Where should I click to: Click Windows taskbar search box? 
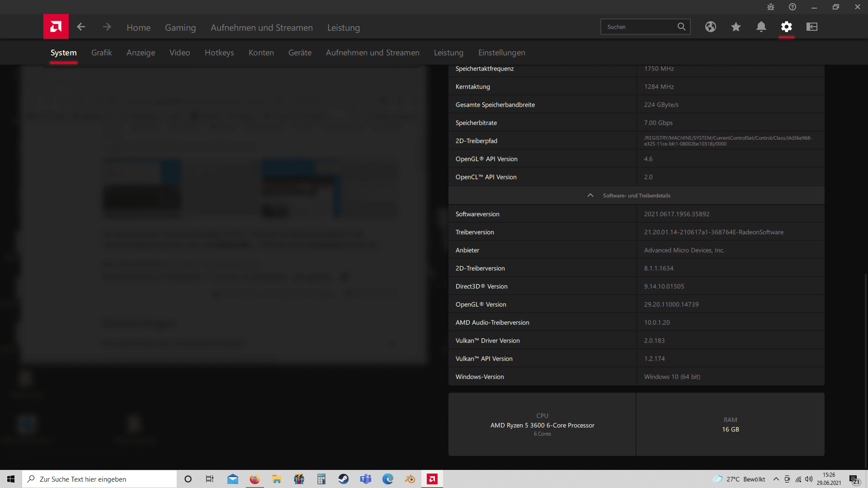pyautogui.click(x=99, y=479)
